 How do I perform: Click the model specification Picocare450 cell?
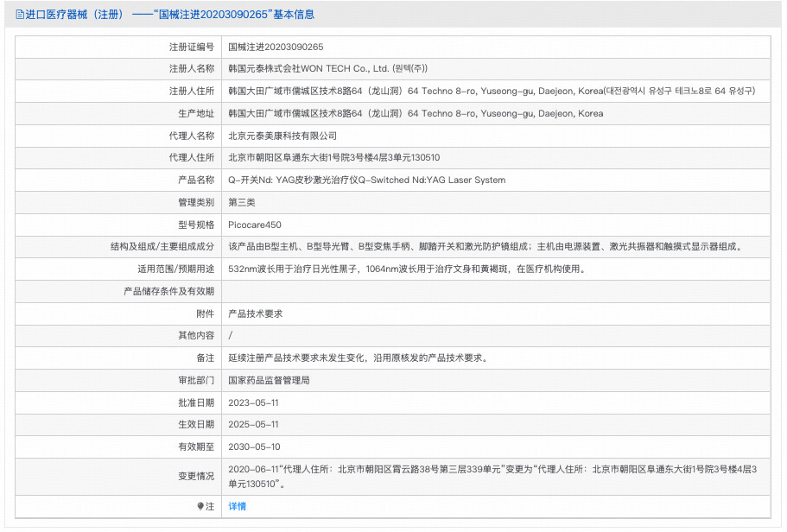coord(256,225)
